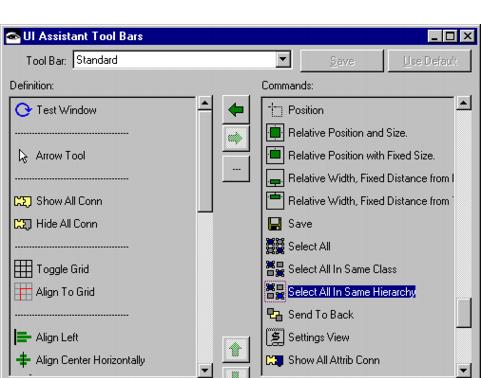Click the Arrow Tool cursor icon

tap(23, 156)
